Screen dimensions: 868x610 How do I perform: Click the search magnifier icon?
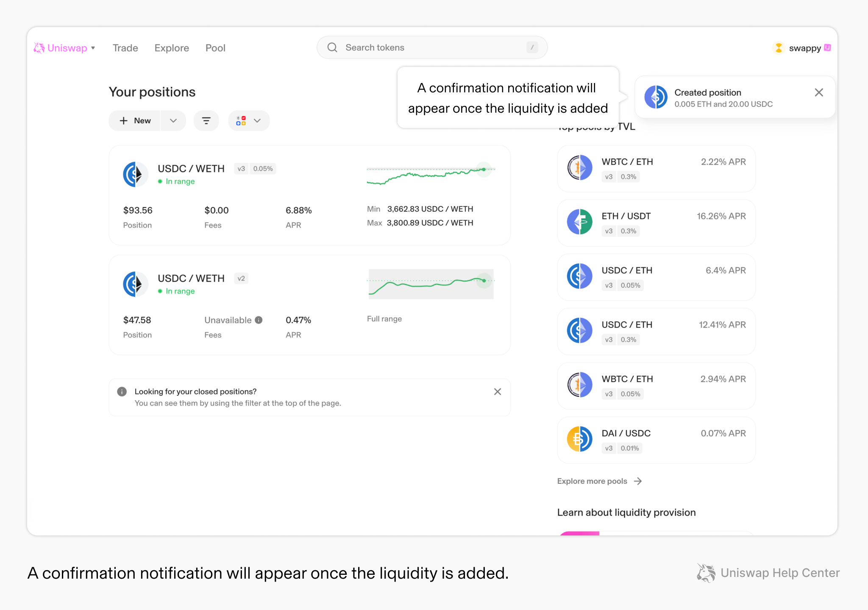point(332,47)
